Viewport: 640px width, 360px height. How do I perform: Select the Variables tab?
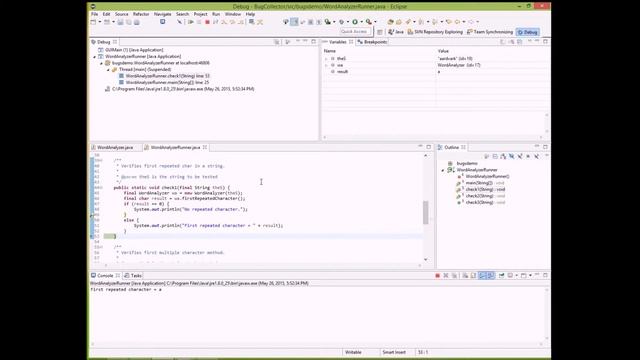tap(337, 42)
